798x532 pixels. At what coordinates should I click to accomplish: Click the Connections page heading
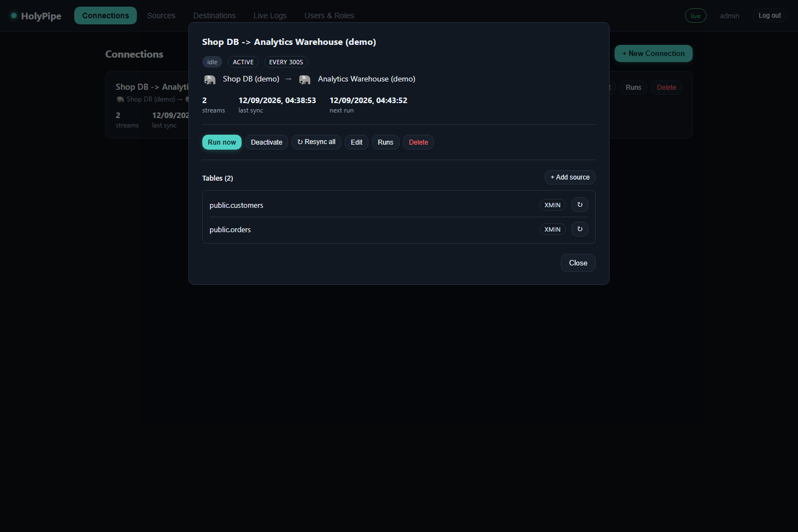point(134,54)
